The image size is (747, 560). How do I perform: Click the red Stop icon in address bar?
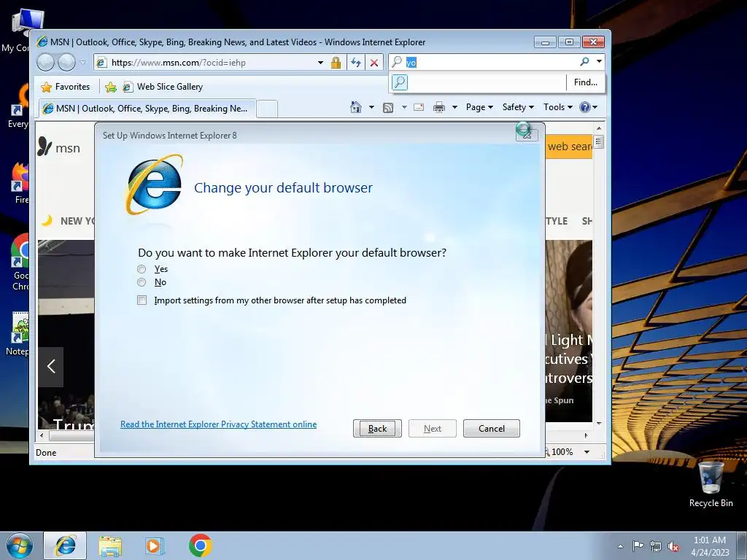[374, 63]
